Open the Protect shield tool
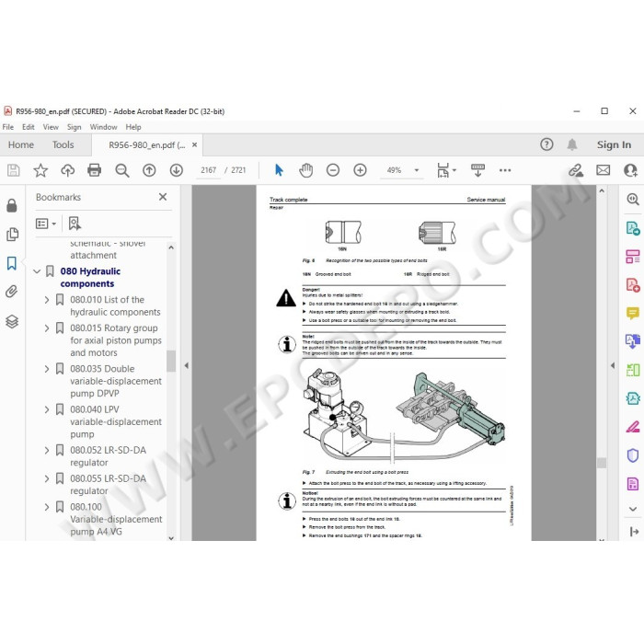 pyautogui.click(x=633, y=455)
